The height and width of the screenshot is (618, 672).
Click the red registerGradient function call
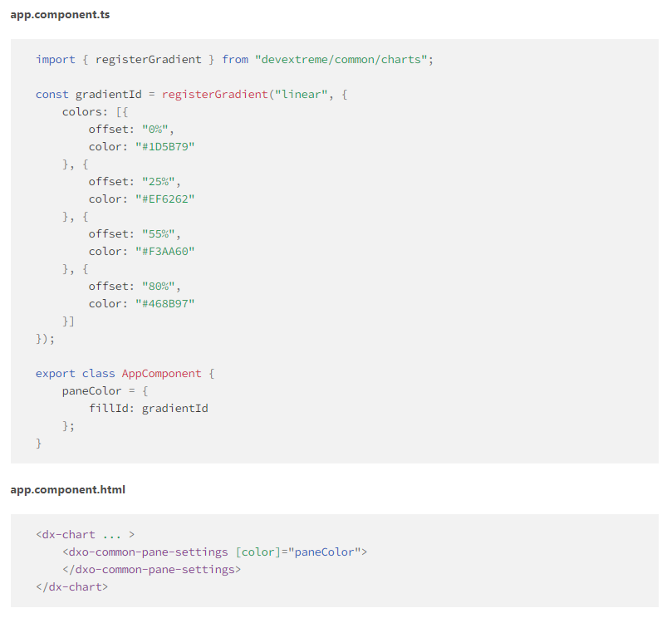(214, 95)
